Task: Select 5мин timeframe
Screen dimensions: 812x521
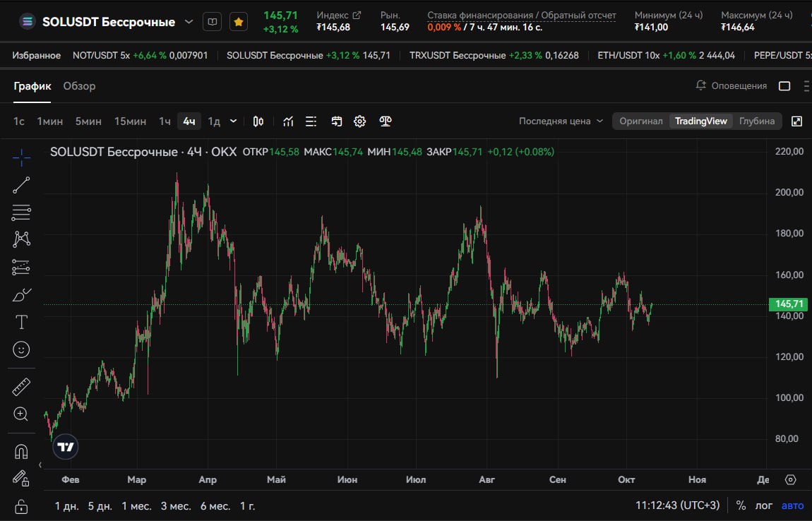Action: coord(88,121)
